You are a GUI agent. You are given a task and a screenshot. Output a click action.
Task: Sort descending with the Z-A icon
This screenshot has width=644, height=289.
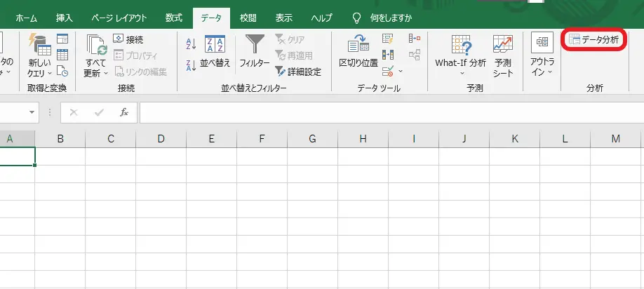[x=191, y=65]
